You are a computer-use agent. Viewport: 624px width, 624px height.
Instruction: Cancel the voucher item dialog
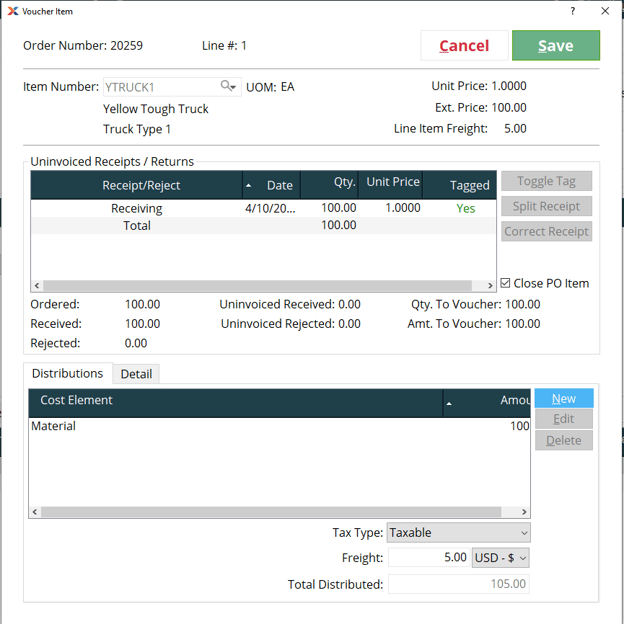tap(464, 45)
